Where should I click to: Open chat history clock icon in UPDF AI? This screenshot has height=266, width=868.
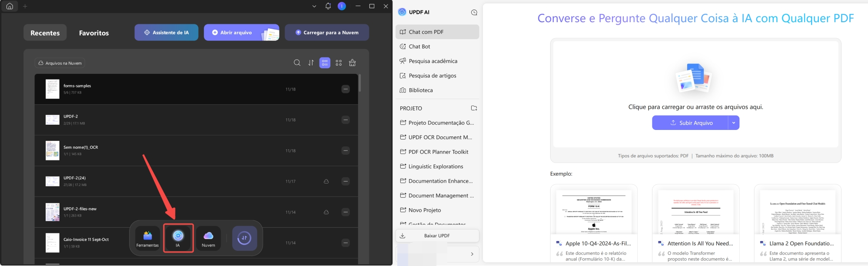(474, 12)
